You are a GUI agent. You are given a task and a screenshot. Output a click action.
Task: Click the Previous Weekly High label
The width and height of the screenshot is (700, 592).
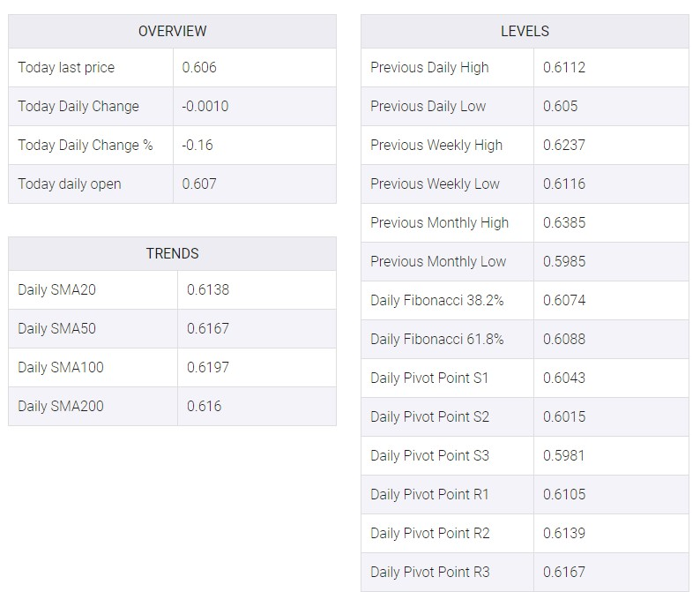(436, 146)
